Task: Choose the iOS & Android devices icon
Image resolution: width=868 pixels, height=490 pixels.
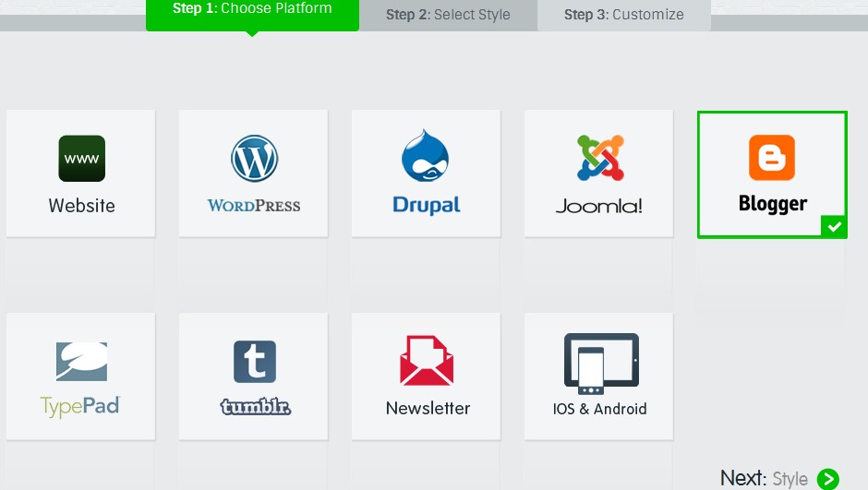Action: (x=601, y=364)
